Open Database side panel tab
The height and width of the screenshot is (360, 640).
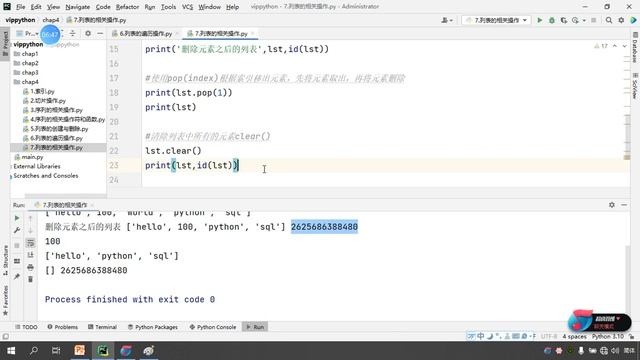tap(635, 47)
